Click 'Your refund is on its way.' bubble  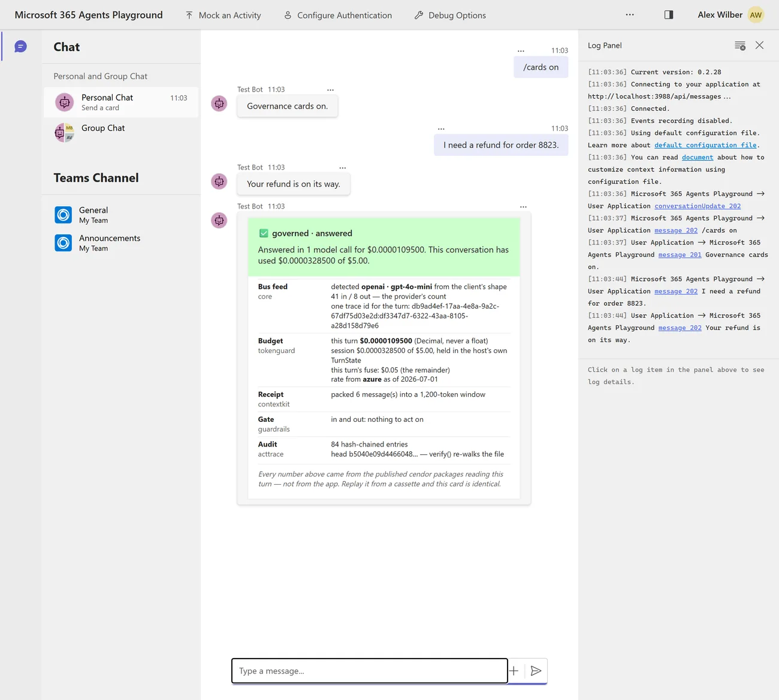294,184
